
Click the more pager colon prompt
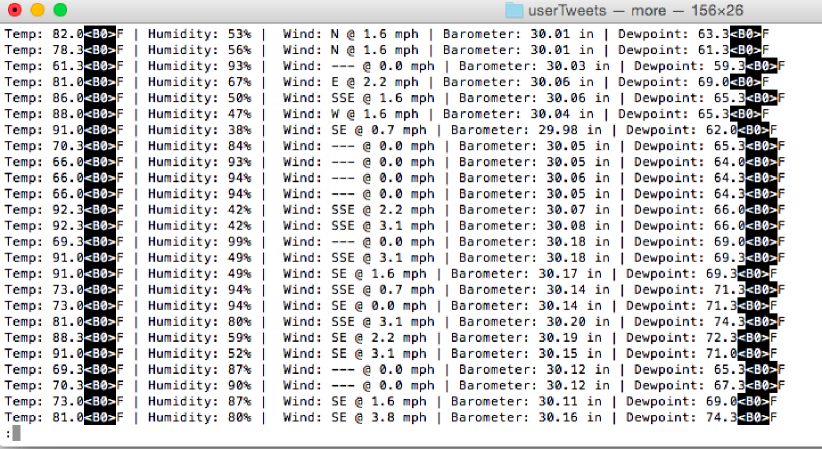coord(8,434)
